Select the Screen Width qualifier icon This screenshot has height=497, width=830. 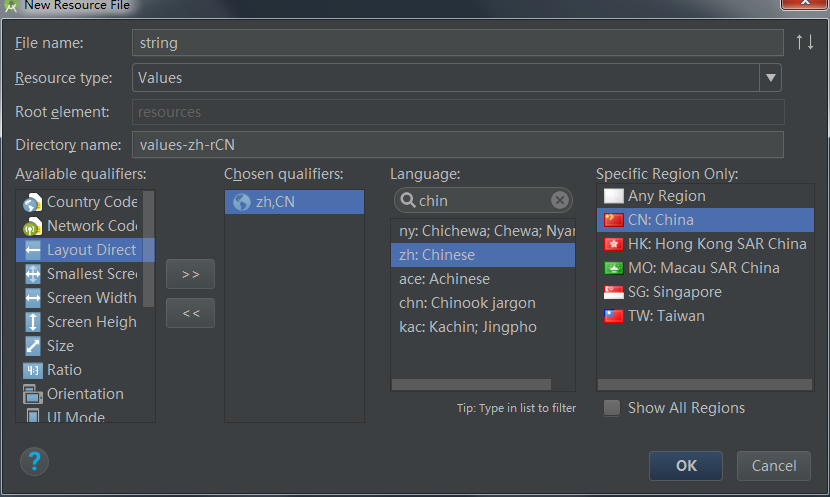pyautogui.click(x=32, y=298)
